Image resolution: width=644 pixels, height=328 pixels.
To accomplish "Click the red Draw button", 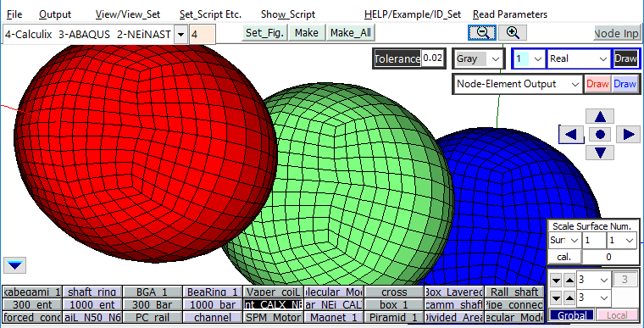I will (597, 84).
